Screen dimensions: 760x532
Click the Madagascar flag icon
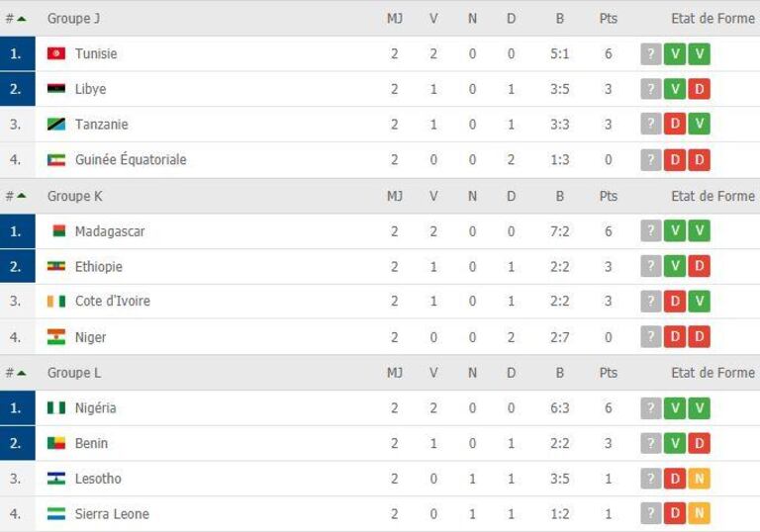pos(58,231)
